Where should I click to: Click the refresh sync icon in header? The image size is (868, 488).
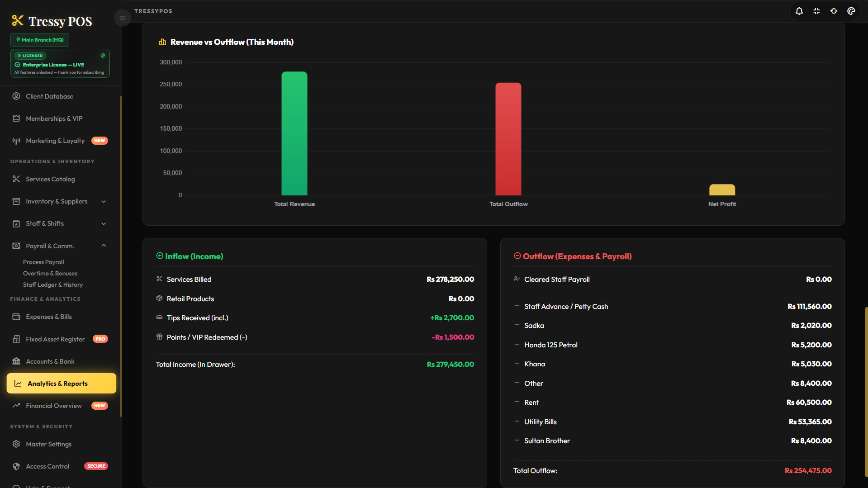click(834, 11)
